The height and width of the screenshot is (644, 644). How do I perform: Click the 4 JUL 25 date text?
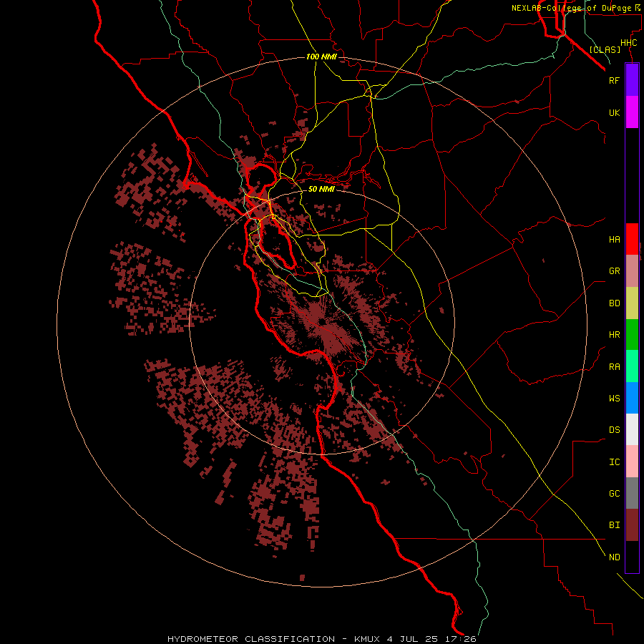(414, 639)
